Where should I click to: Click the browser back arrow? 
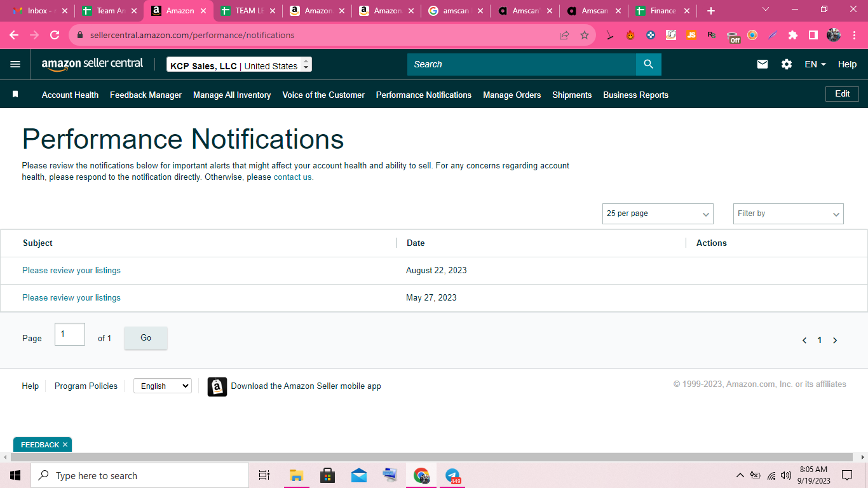point(14,35)
